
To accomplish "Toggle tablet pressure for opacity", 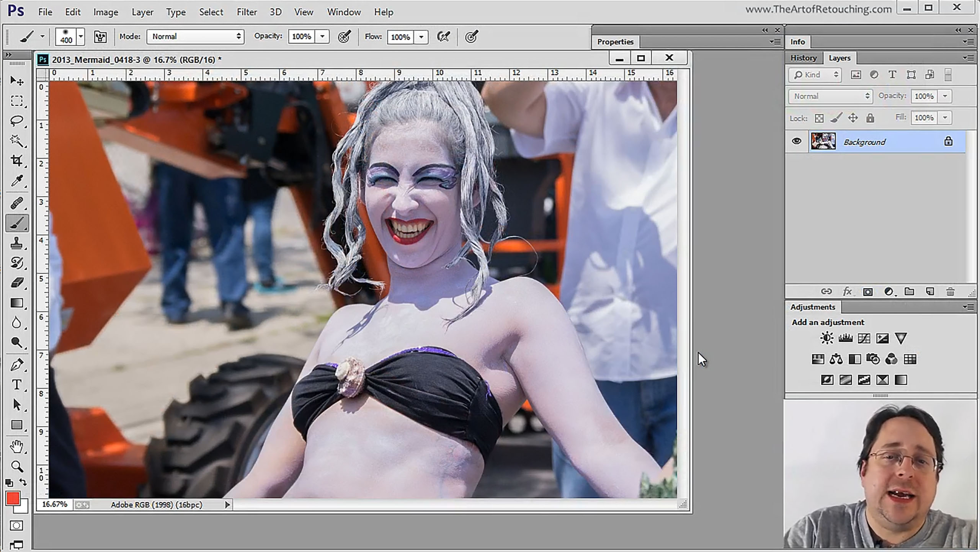I will coord(344,37).
